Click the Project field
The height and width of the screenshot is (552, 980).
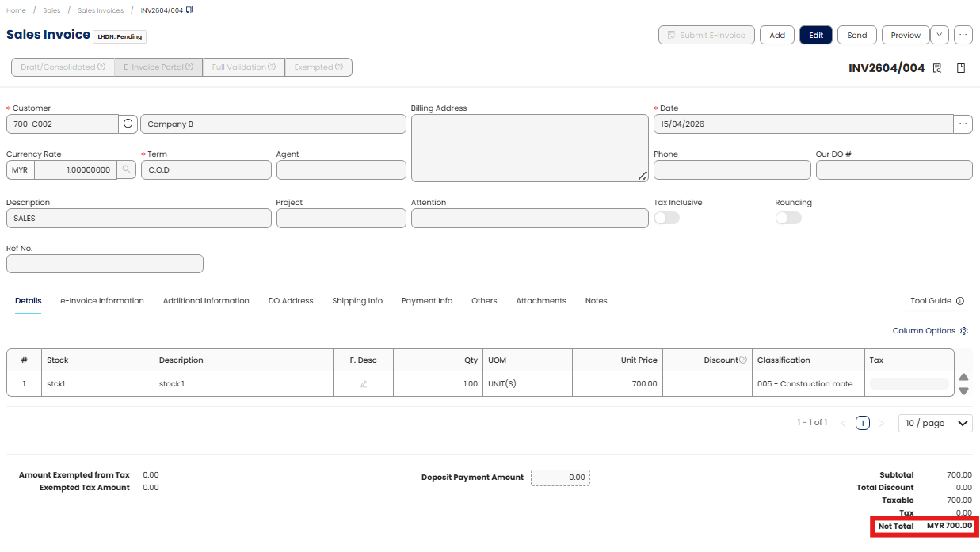click(x=341, y=218)
